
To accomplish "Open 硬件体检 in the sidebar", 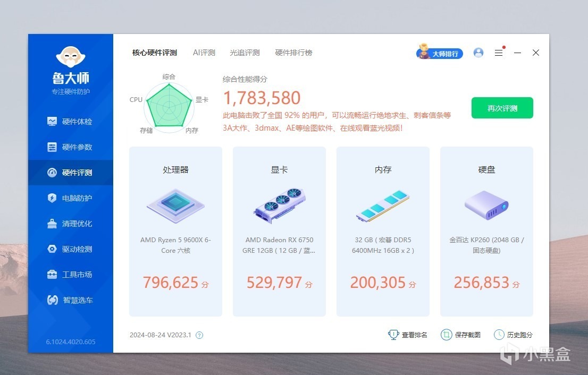I will tap(71, 122).
